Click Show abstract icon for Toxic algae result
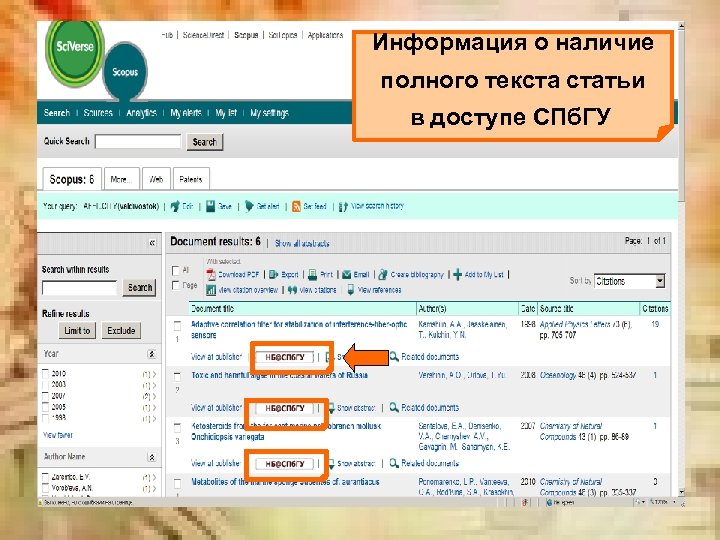This screenshot has height=540, width=720. [331, 408]
